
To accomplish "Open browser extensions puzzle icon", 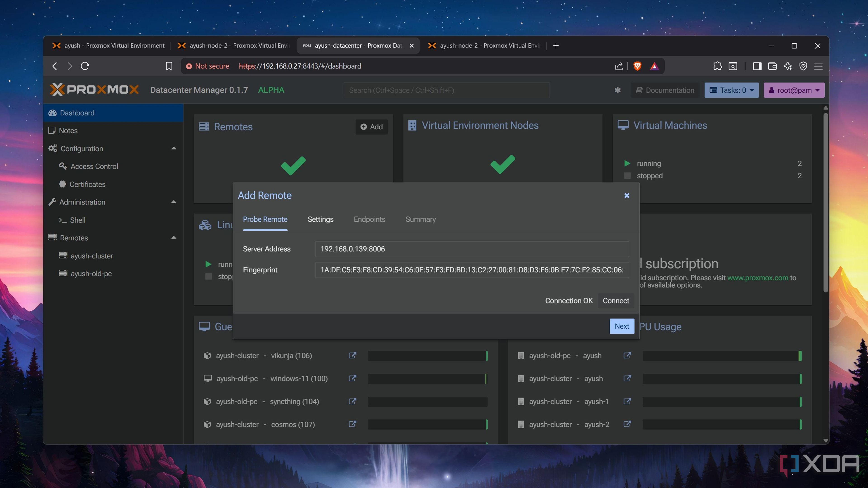I will (717, 66).
